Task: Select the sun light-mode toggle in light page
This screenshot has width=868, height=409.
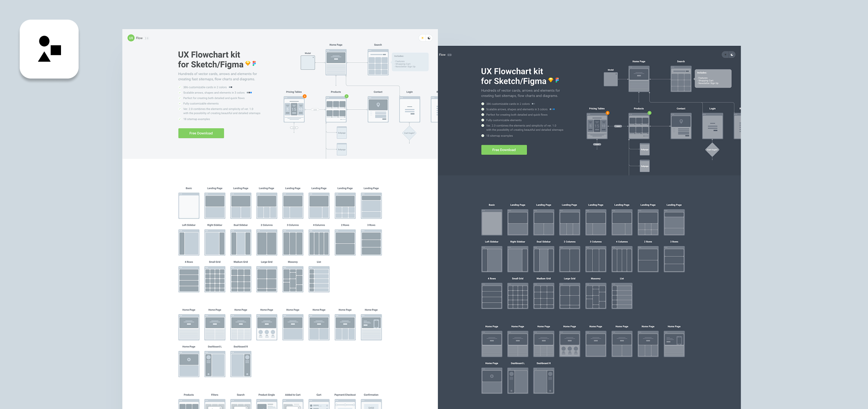Action: [x=423, y=38]
